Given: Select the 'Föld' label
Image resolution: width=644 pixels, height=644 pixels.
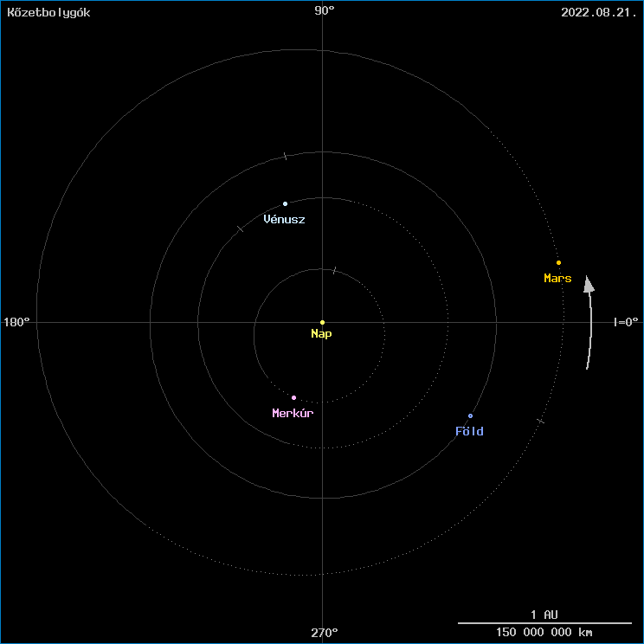Looking at the screenshot, I should click(x=469, y=431).
